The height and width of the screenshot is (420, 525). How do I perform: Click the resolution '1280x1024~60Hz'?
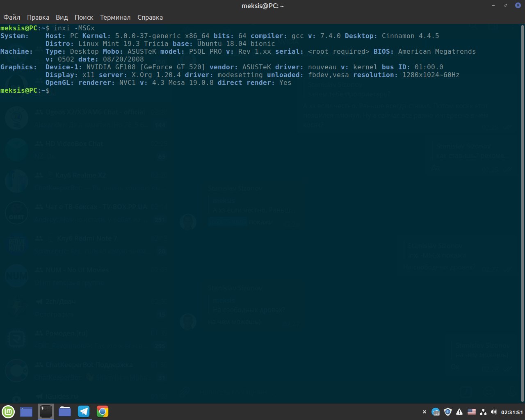click(431, 75)
